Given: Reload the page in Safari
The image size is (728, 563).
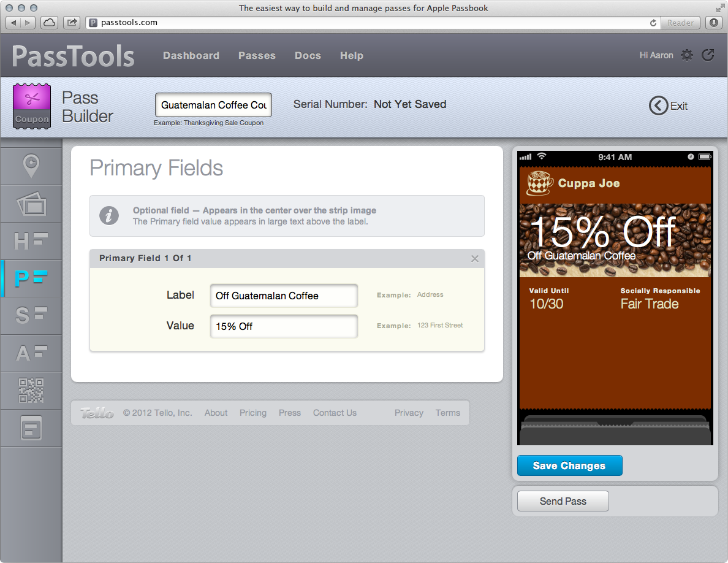Looking at the screenshot, I should click(653, 23).
